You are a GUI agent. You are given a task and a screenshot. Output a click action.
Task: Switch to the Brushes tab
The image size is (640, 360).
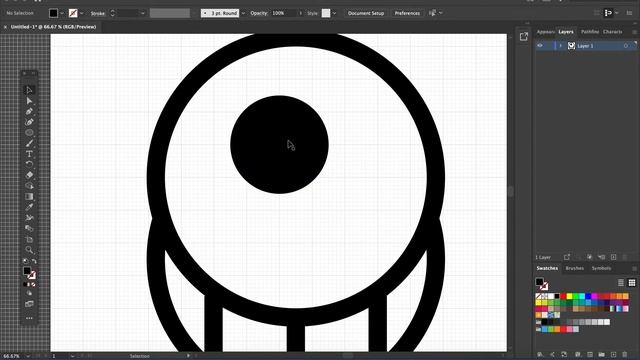click(574, 268)
